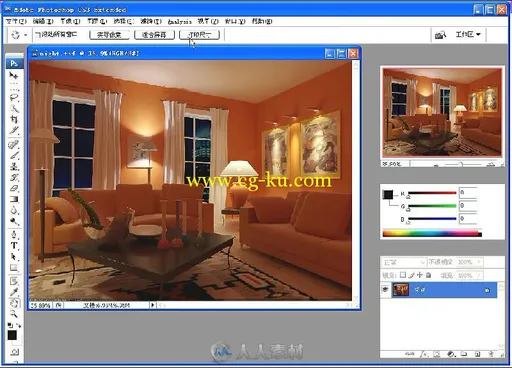Toggle the Scroll All Windows checkbox

(x=37, y=34)
